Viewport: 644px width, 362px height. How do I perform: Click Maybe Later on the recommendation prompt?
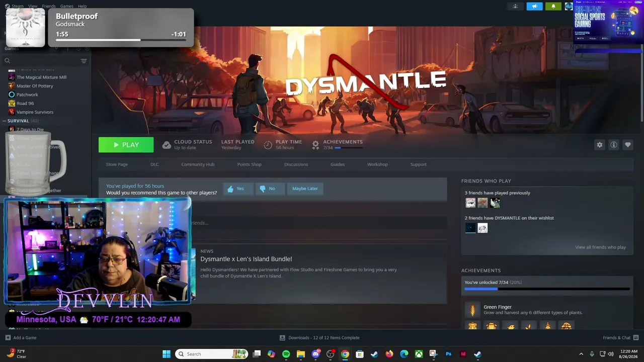click(x=305, y=189)
